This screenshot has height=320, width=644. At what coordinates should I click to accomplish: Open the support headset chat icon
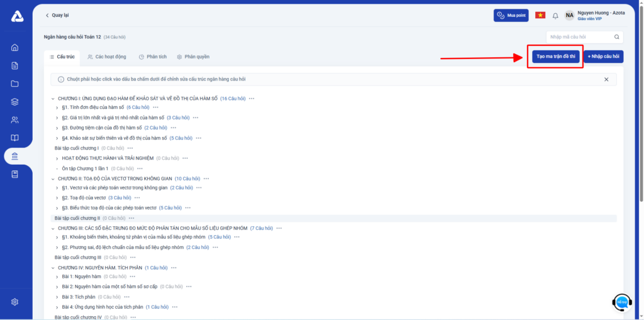622,302
